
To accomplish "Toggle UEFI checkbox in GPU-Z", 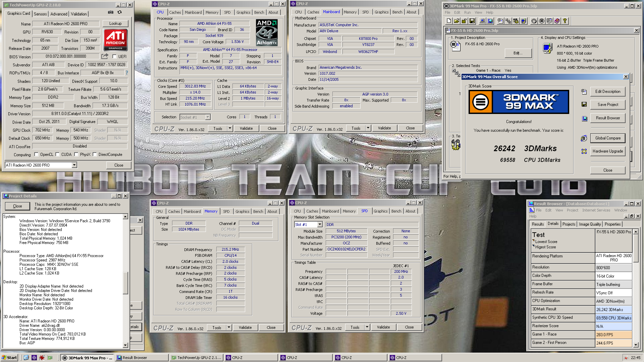I will point(114,57).
